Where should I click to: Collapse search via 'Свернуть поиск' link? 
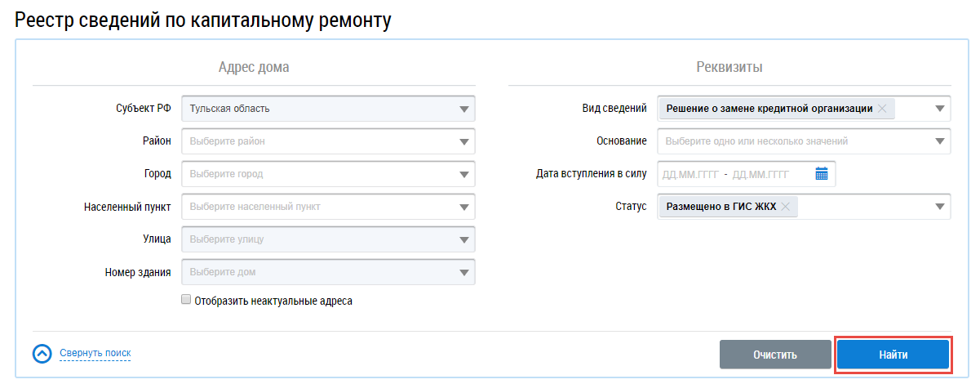95,353
